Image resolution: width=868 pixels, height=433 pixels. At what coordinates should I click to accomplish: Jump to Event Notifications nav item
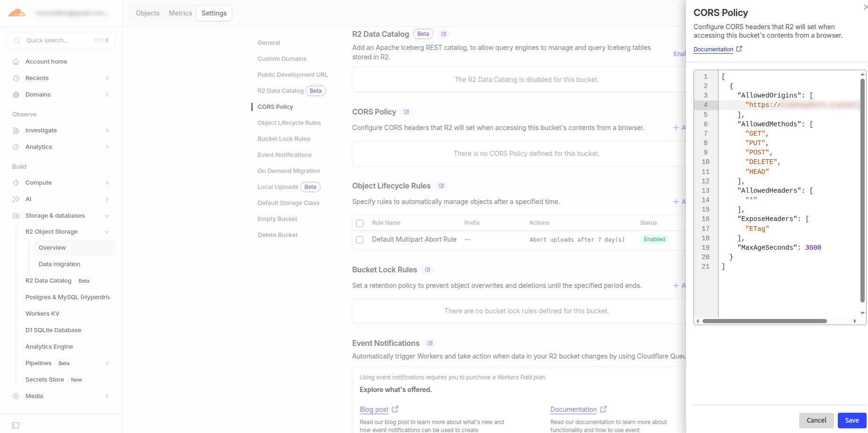point(284,155)
